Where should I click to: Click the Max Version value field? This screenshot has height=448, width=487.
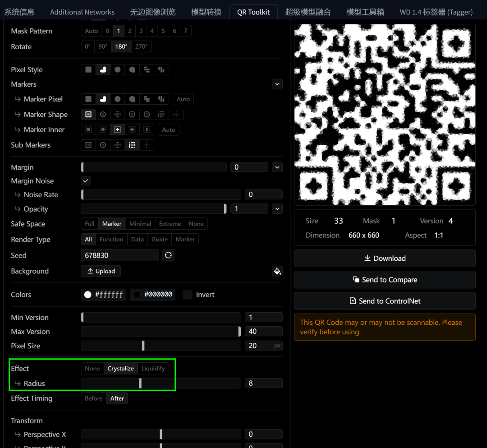coord(263,332)
